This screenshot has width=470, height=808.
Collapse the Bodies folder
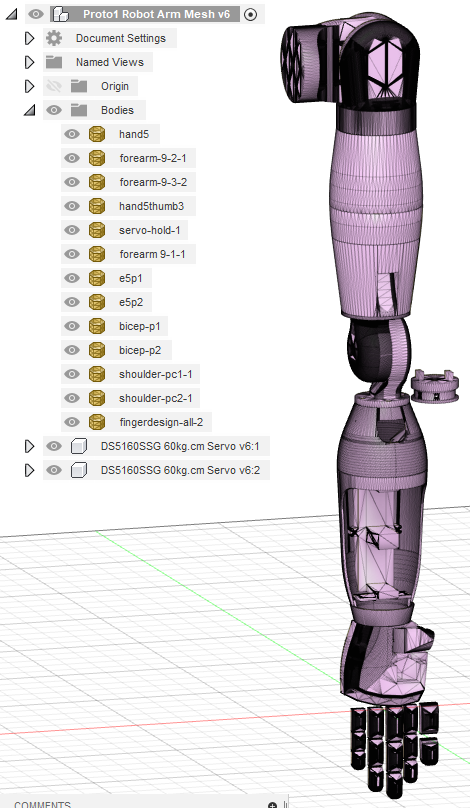29,110
